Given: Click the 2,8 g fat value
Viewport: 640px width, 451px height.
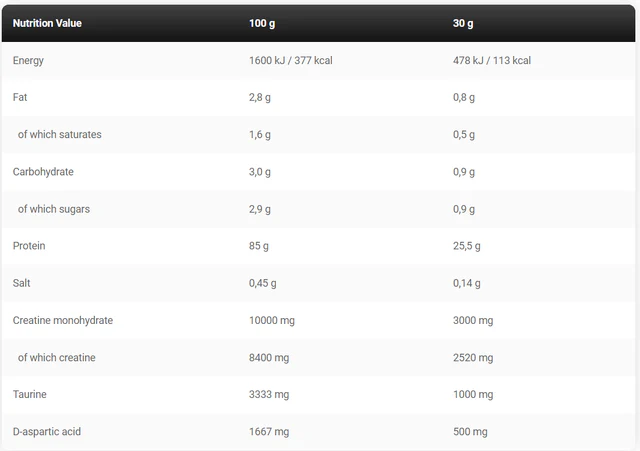Looking at the screenshot, I should 260,98.
